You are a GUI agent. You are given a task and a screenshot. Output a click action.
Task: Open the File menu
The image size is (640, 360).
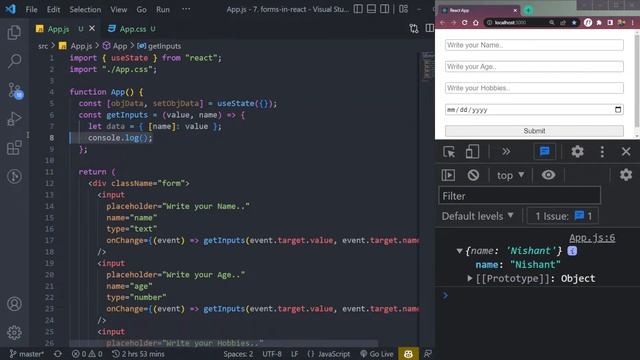point(31,9)
